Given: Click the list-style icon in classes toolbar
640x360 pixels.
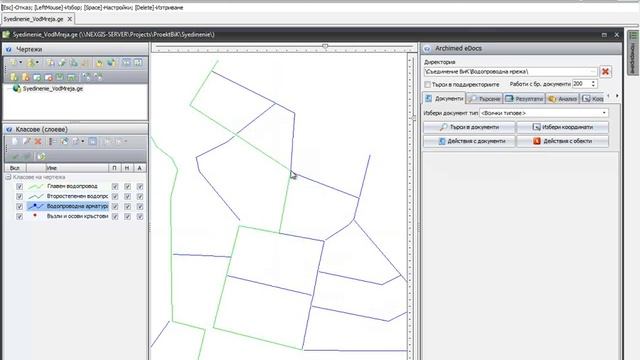Looking at the screenshot, I should pos(52,141).
